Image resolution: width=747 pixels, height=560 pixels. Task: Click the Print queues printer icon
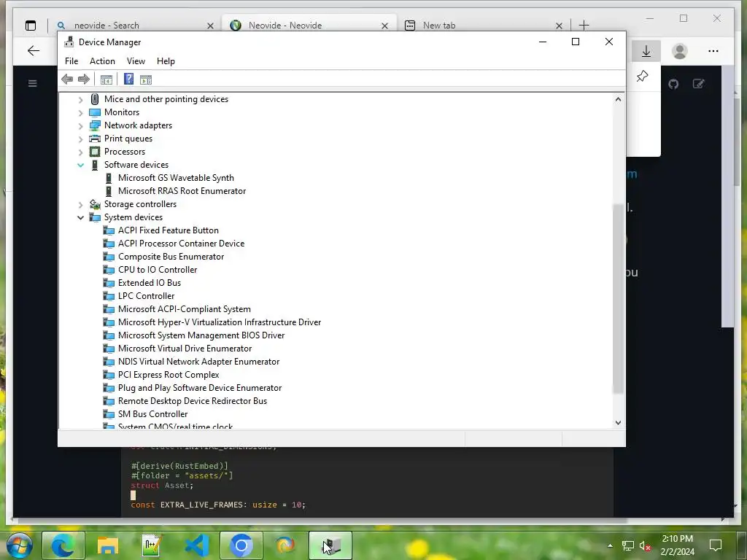click(x=95, y=139)
